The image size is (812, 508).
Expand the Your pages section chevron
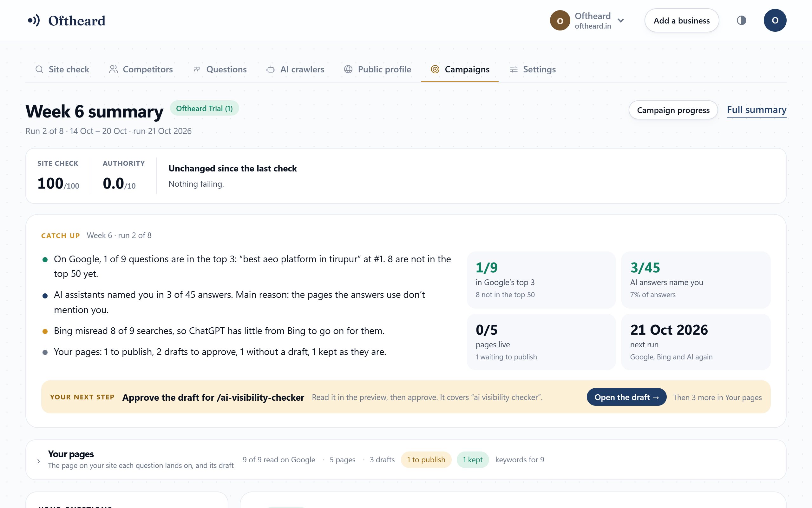(39, 461)
